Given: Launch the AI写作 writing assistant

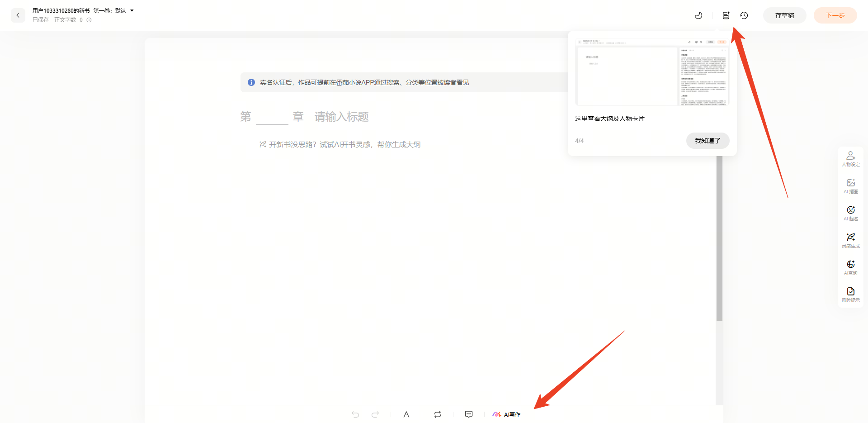Looking at the screenshot, I should (x=506, y=414).
